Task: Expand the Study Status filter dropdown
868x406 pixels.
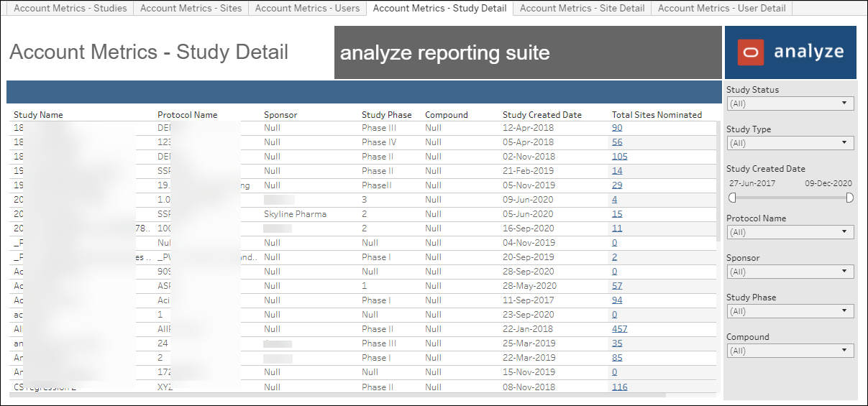Action: tap(790, 103)
